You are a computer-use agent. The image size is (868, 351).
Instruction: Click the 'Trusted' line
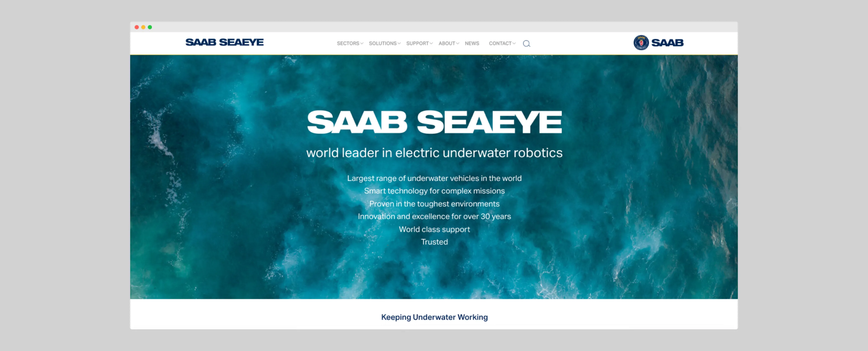pos(434,242)
